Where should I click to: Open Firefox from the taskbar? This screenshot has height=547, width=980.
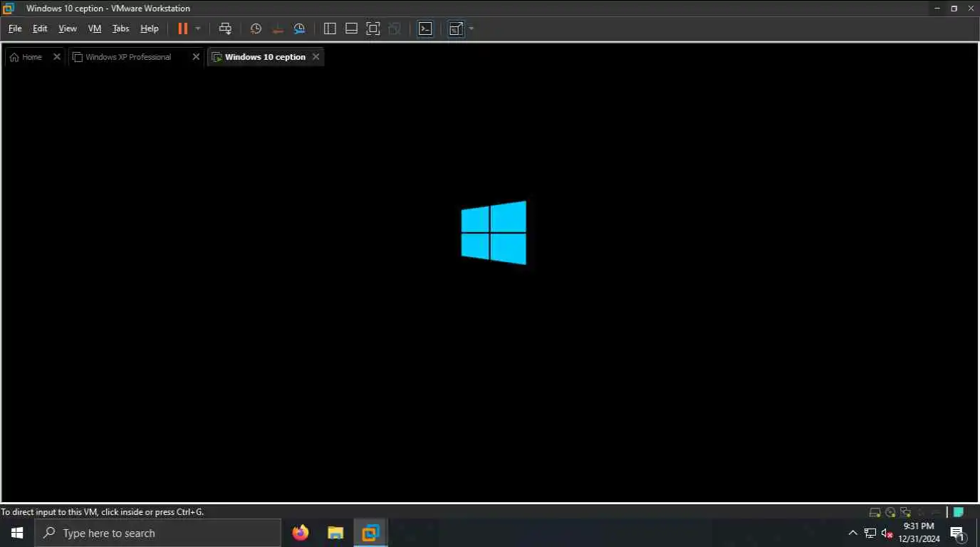pos(301,533)
